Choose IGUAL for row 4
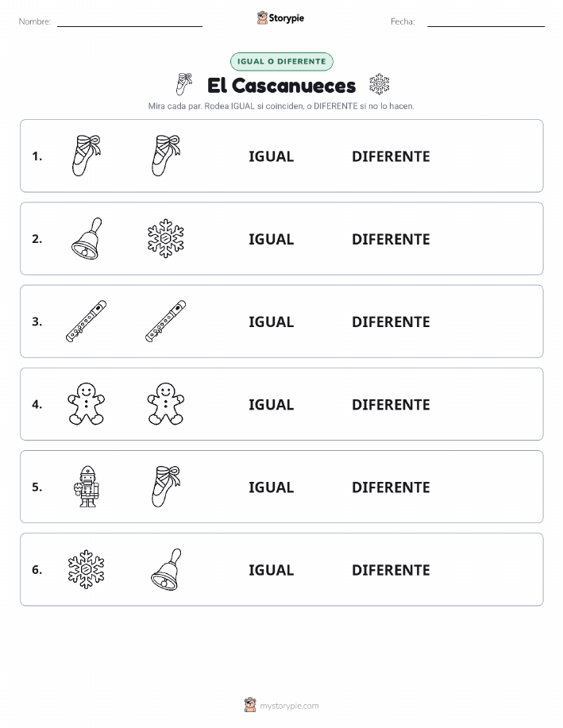Image resolution: width=563 pixels, height=728 pixels. tap(272, 404)
